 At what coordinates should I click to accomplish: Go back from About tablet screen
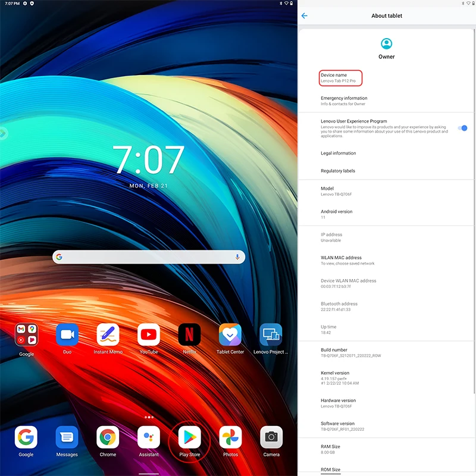tap(305, 16)
